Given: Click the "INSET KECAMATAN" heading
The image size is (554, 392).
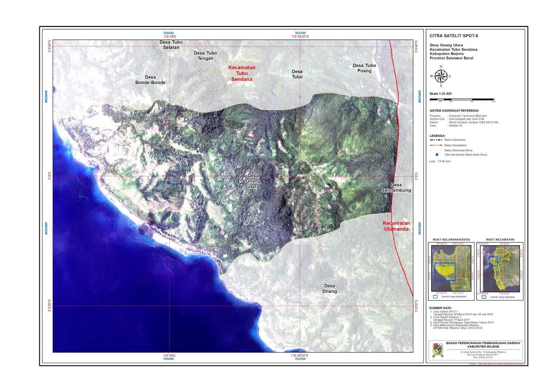Looking at the screenshot, I should point(500,239).
